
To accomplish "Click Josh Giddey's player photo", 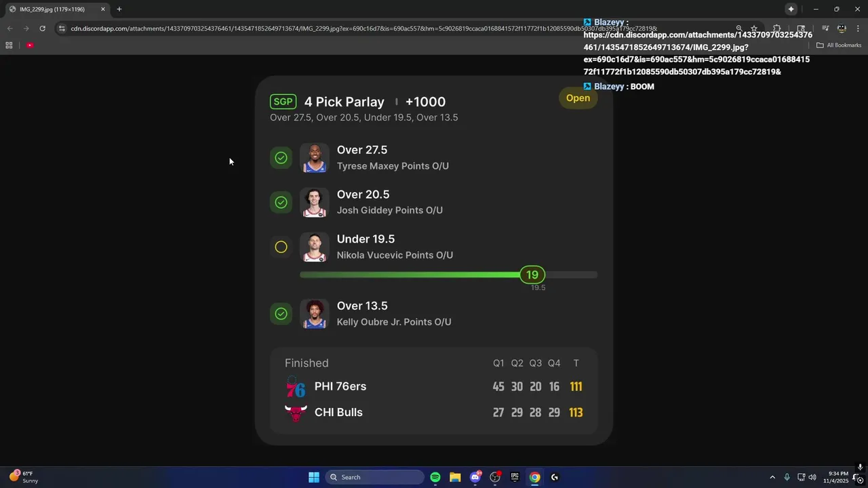I will coord(315,203).
